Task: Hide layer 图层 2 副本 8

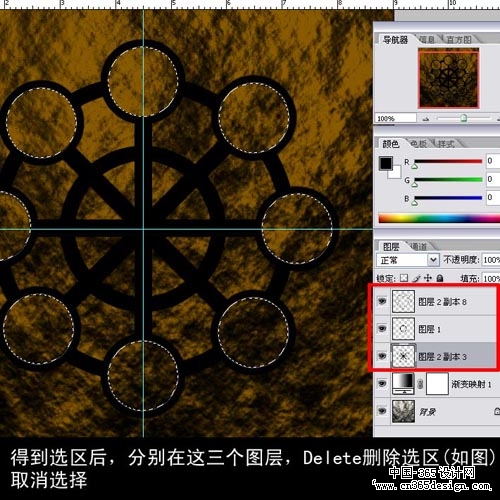Action: 382,301
